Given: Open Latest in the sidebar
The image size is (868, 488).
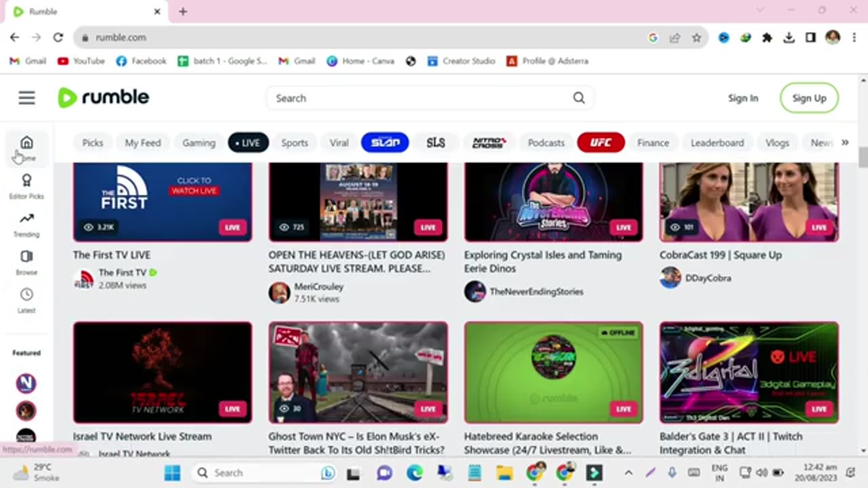Looking at the screenshot, I should [26, 301].
